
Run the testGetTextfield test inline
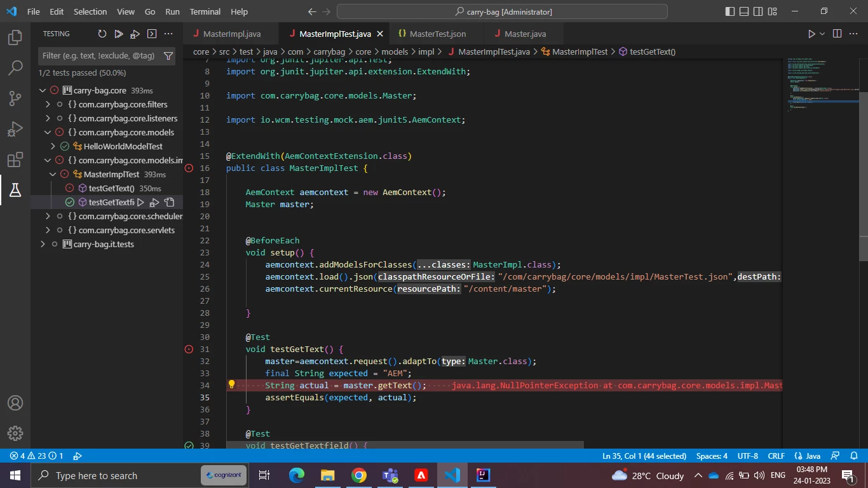[140, 202]
